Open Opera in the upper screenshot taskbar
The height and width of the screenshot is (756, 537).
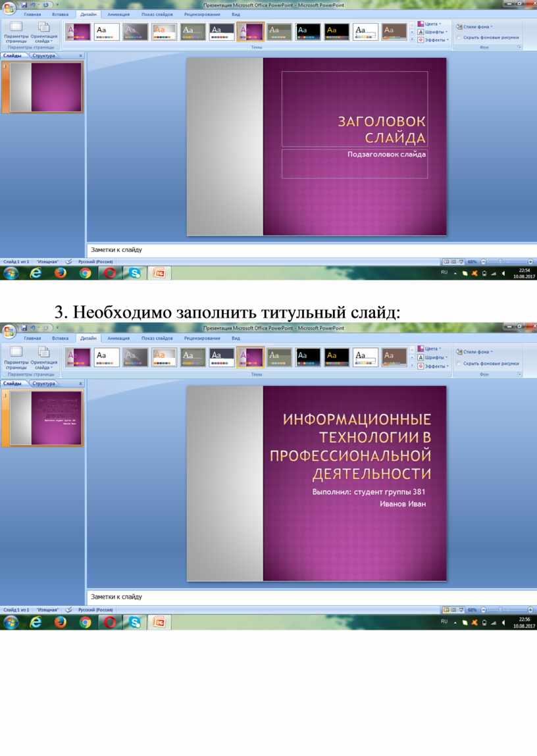tap(110, 273)
